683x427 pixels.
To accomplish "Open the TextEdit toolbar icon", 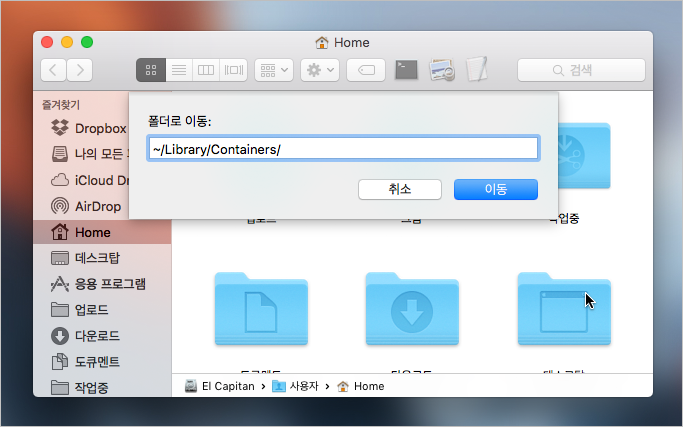I will point(477,69).
